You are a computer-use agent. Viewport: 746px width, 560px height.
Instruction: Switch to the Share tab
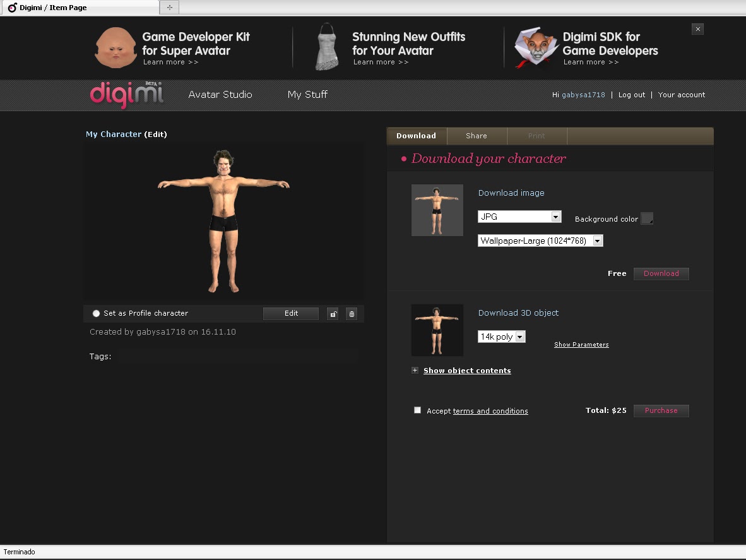pos(477,136)
